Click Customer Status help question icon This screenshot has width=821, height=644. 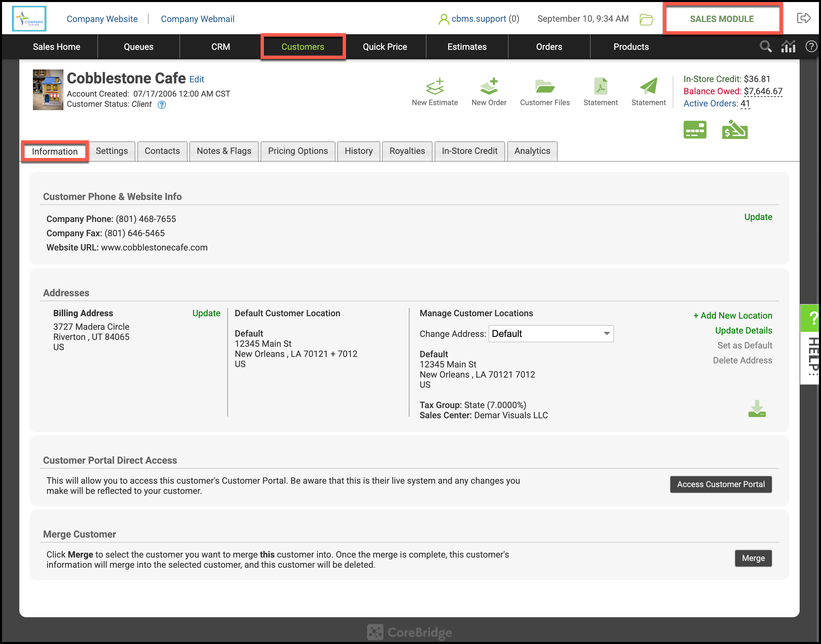[x=161, y=105]
